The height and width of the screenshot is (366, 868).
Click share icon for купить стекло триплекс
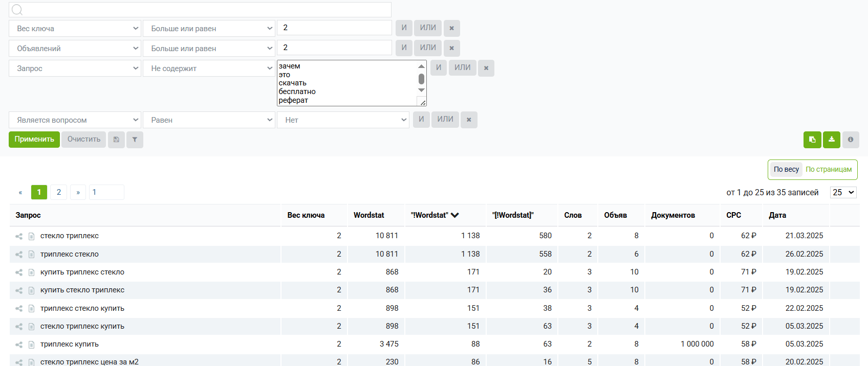coord(19,290)
